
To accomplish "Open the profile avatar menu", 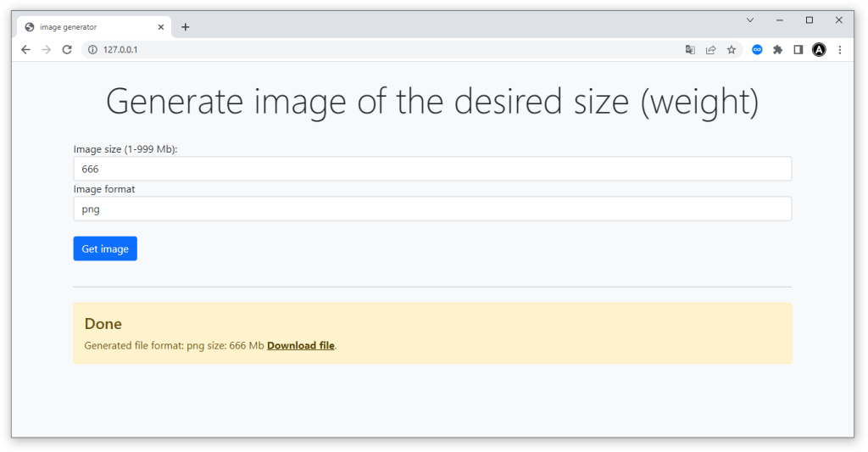I will pos(819,50).
